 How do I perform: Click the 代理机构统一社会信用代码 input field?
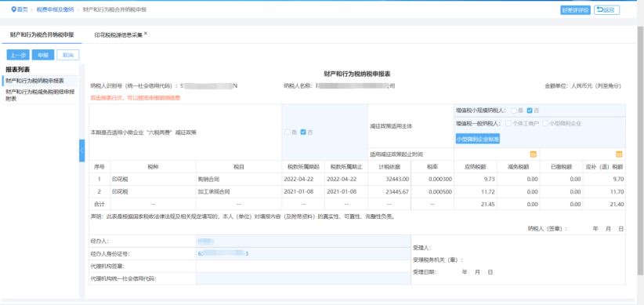click(303, 278)
